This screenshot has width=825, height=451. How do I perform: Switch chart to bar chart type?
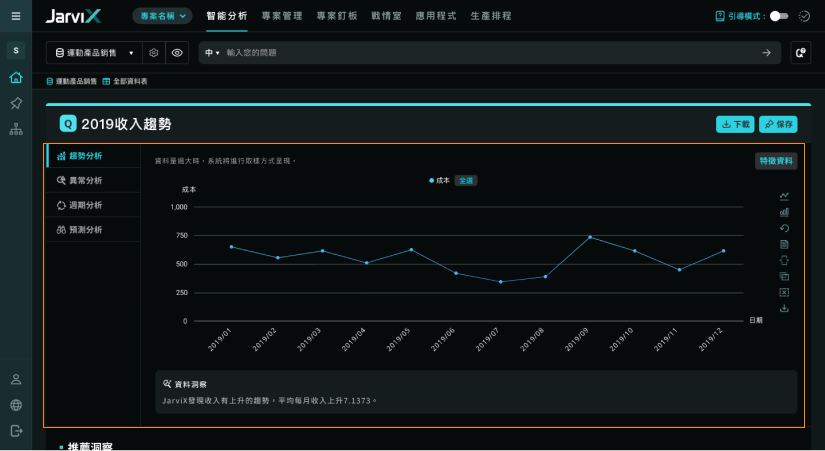[x=784, y=212]
